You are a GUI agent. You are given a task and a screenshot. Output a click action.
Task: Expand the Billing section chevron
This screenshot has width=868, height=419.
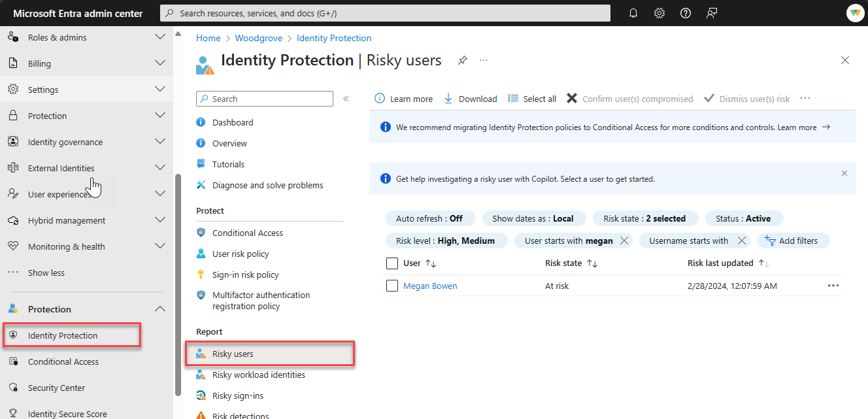pyautogui.click(x=159, y=63)
